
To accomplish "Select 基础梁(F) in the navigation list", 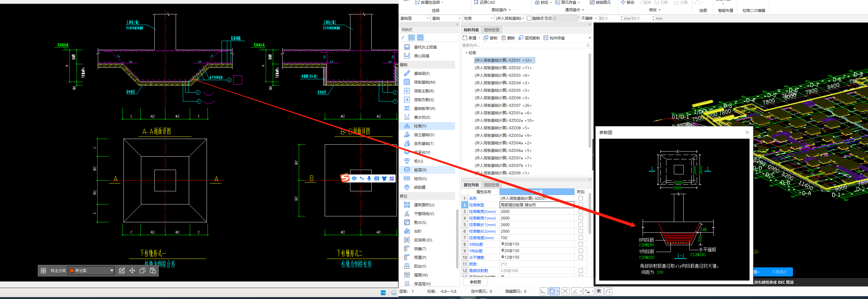I will pos(421,73).
